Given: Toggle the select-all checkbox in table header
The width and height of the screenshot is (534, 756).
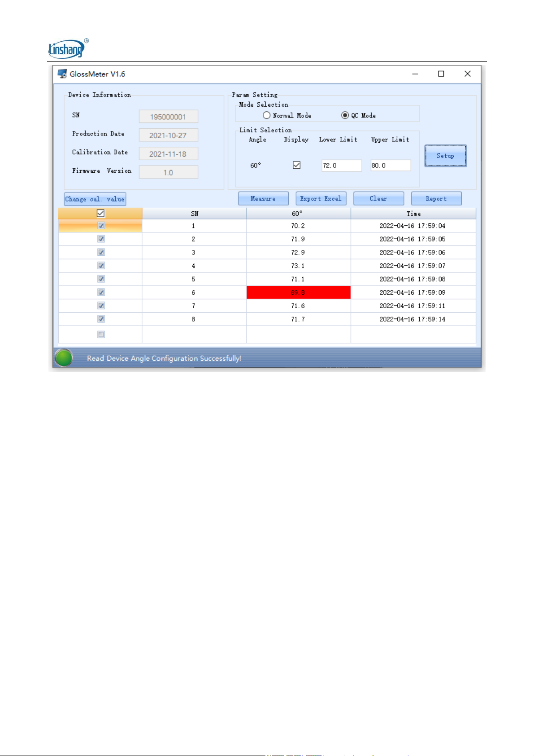Looking at the screenshot, I should (100, 213).
